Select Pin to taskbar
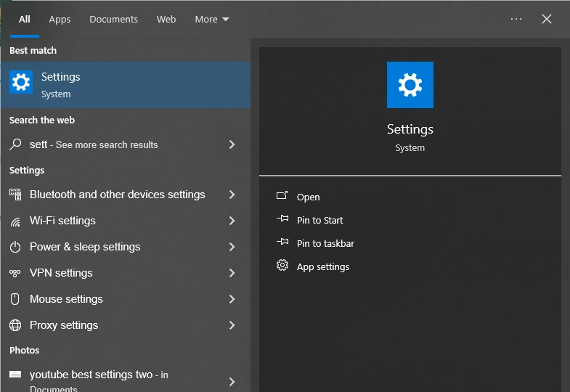This screenshot has height=392, width=570. tap(325, 243)
